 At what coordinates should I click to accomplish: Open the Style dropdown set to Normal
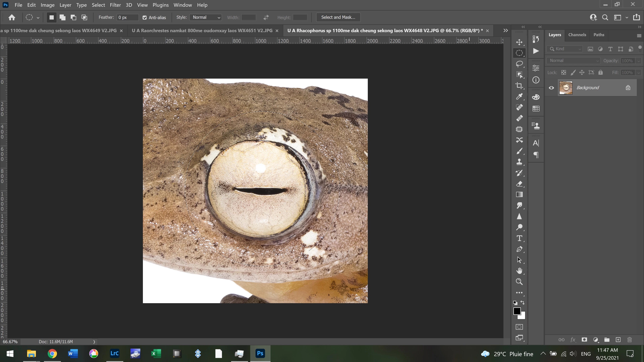[x=206, y=17]
